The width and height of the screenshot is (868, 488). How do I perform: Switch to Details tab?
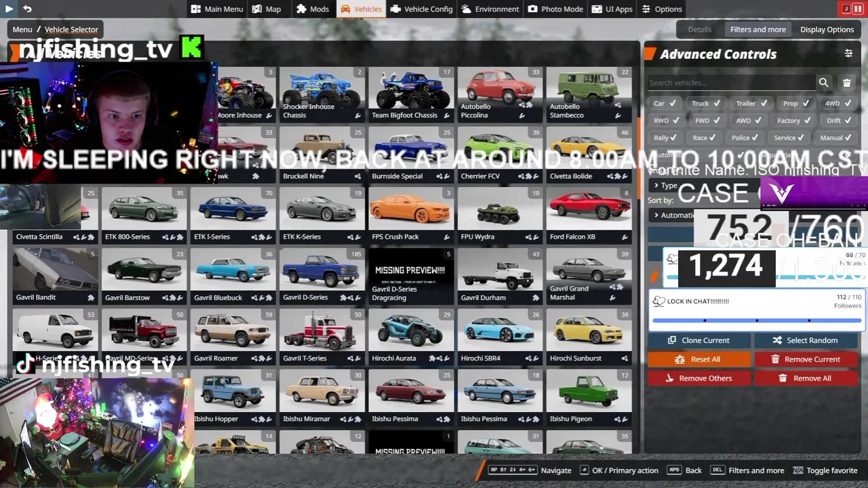pos(699,29)
